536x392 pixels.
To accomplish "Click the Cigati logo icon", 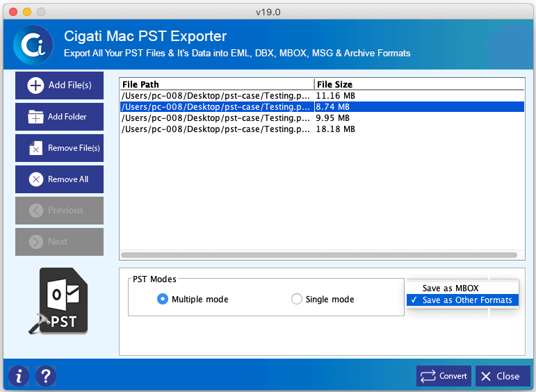I will pyautogui.click(x=33, y=44).
